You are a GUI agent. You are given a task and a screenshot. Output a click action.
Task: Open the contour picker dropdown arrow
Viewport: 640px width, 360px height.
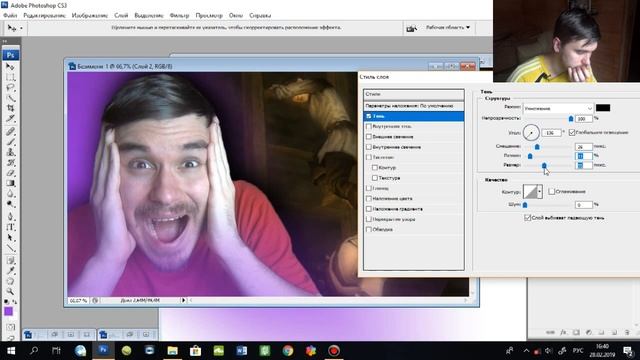(x=540, y=191)
